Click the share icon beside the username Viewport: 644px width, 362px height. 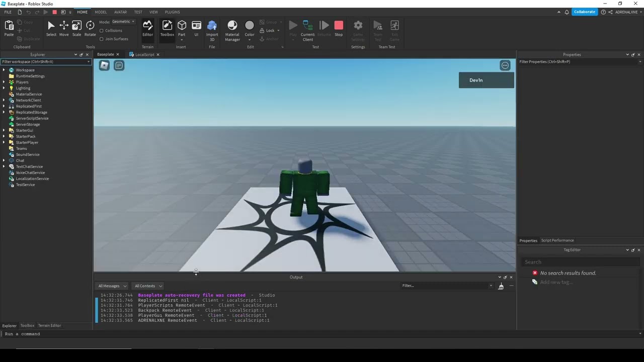point(610,12)
